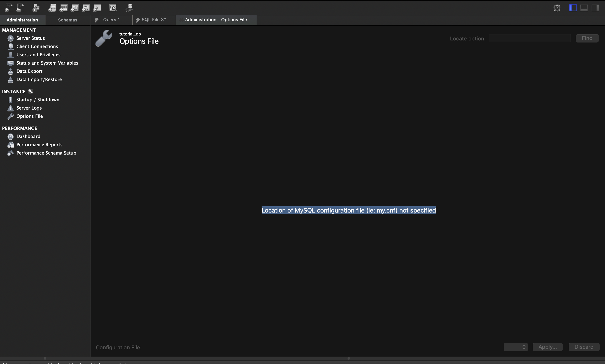Search table data toolbar icon
605x364 pixels.
(113, 8)
